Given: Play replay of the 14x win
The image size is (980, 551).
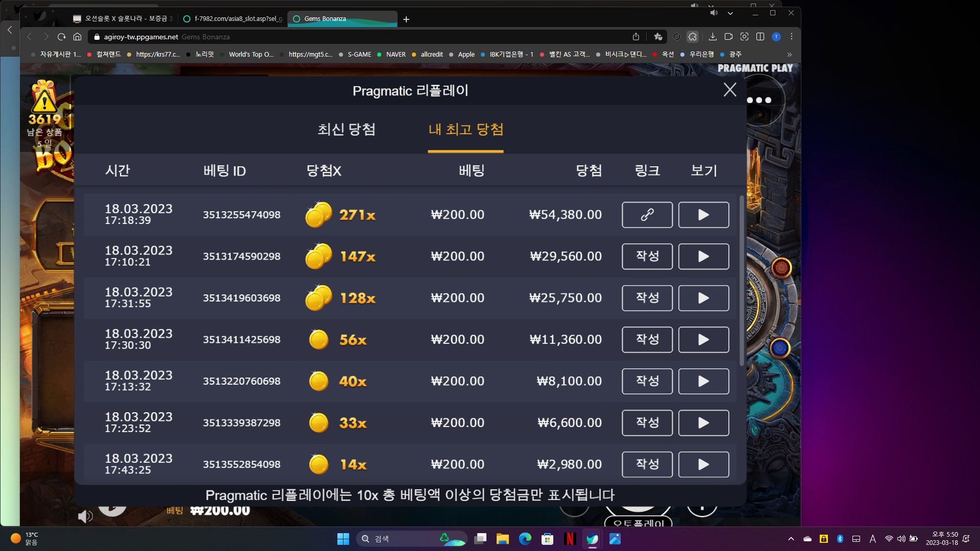Looking at the screenshot, I should point(703,464).
